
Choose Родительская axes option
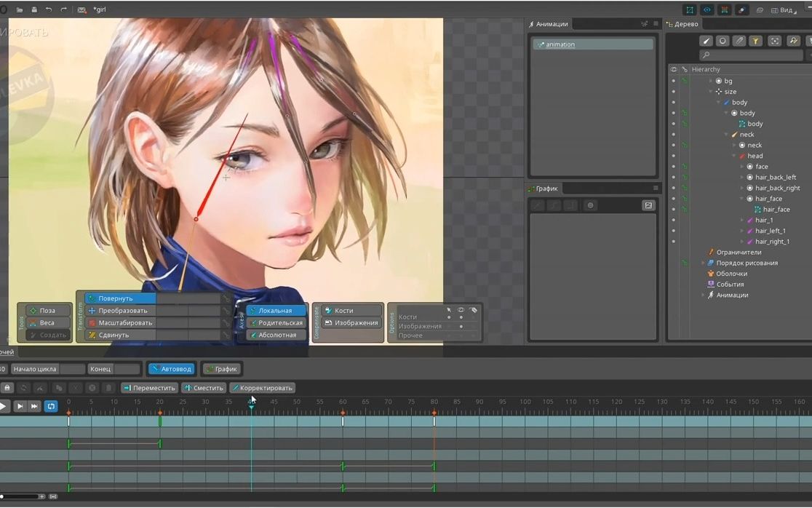click(276, 322)
